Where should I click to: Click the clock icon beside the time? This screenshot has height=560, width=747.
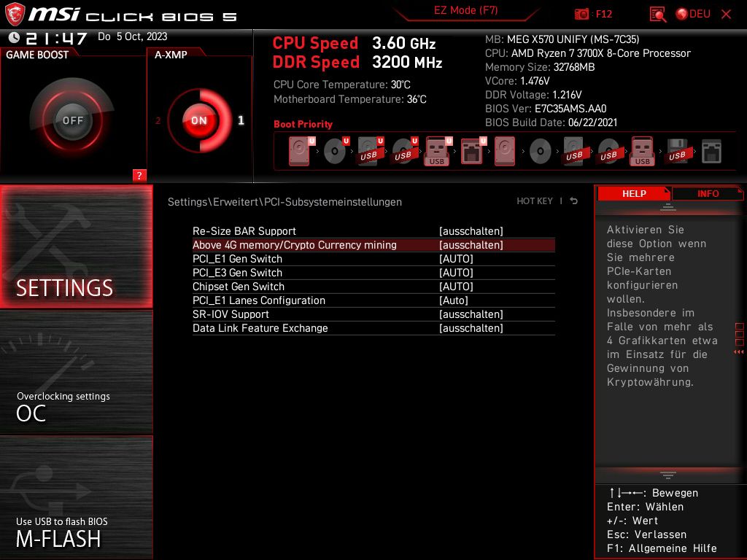(15, 37)
